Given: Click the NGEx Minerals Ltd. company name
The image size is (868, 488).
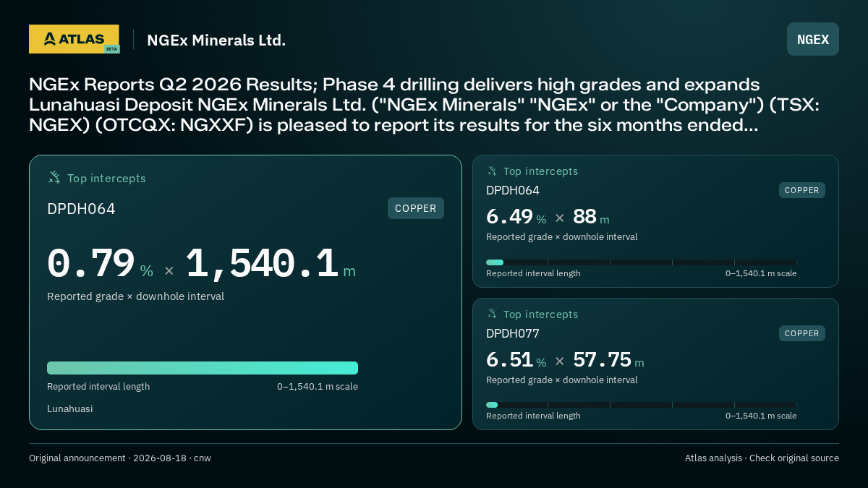Looking at the screenshot, I should 216,40.
